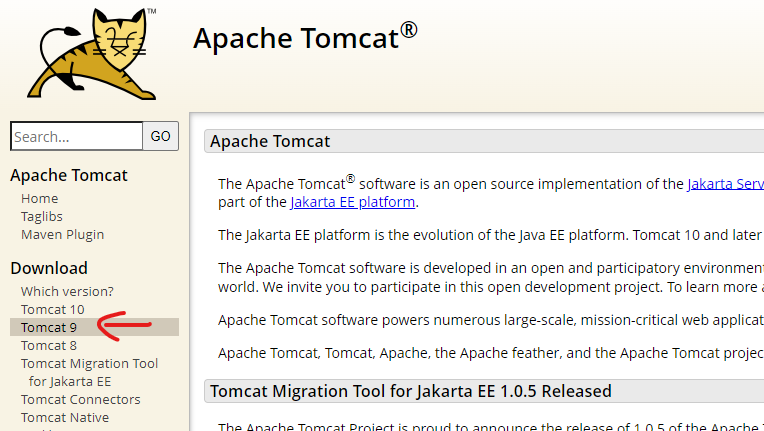Open the Which version? link
Viewport: 764px width, 431px height.
pos(67,291)
